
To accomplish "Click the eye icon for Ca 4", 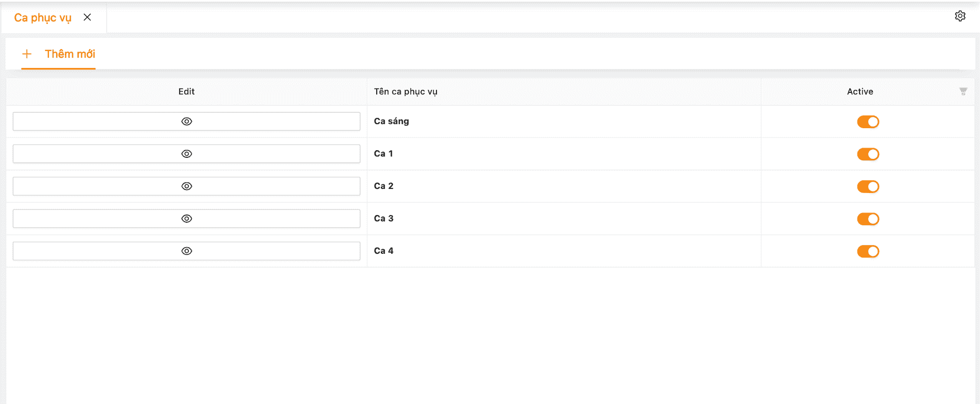I will click(x=187, y=251).
